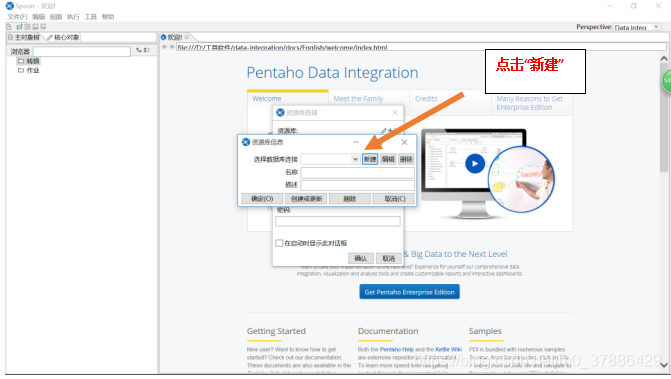Click the save toolbar icon

point(36,27)
